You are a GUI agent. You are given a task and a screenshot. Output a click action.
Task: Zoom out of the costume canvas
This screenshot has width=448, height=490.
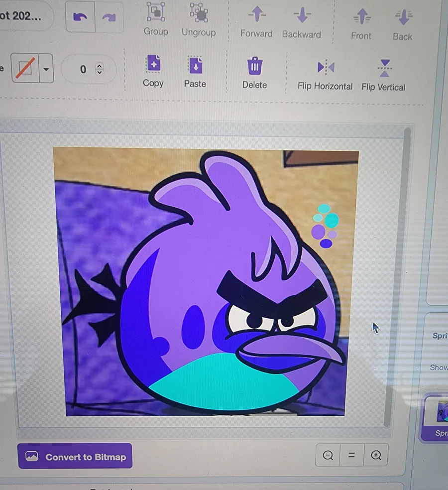pos(328,455)
